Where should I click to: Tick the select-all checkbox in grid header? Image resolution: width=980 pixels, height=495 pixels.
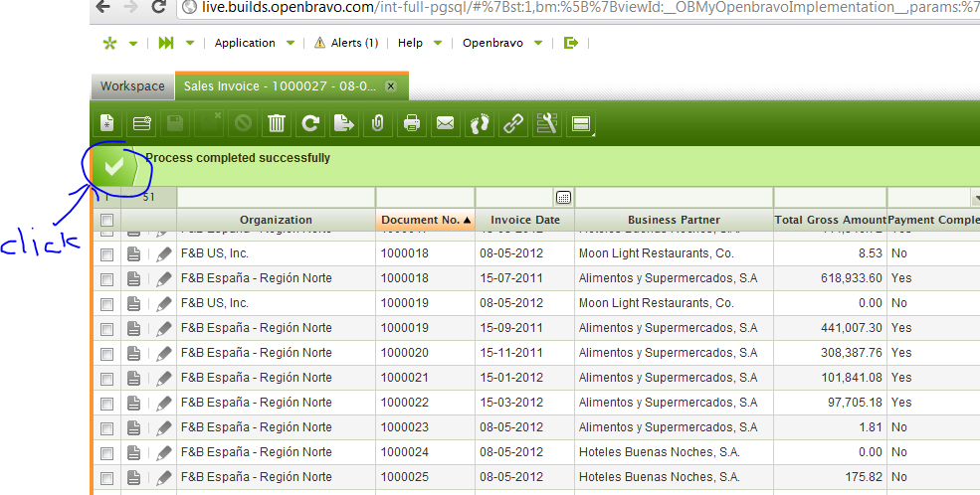click(x=107, y=220)
